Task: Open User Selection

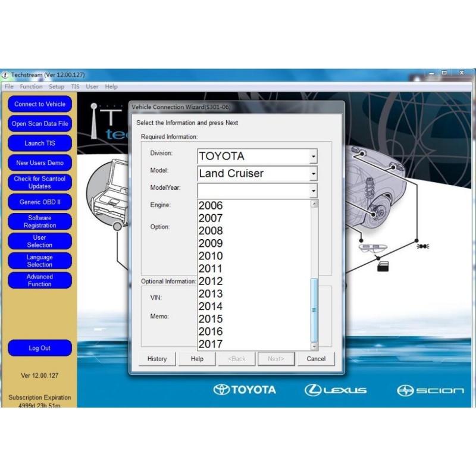Action: pyautogui.click(x=40, y=241)
